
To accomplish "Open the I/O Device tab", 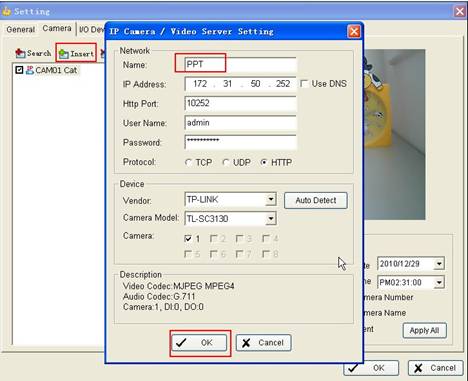I will coord(91,29).
